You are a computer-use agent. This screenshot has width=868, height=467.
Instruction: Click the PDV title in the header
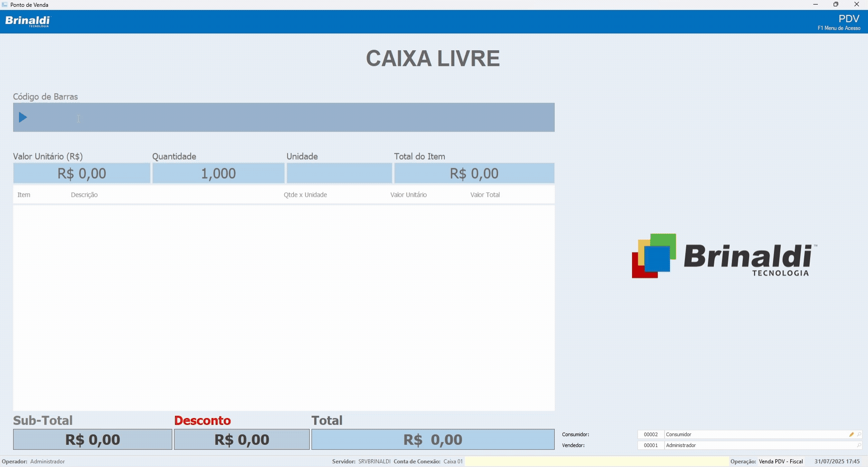pos(849,19)
